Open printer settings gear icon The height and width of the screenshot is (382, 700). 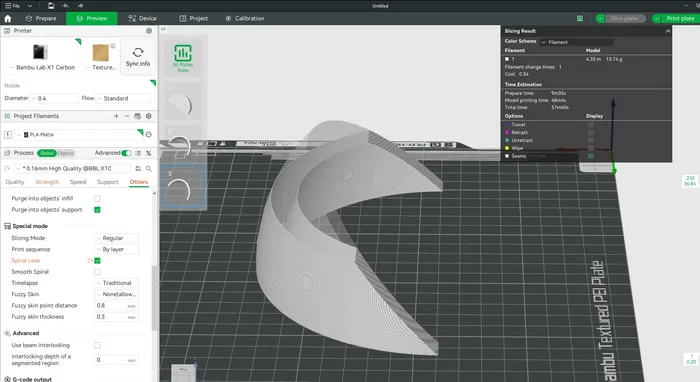149,31
